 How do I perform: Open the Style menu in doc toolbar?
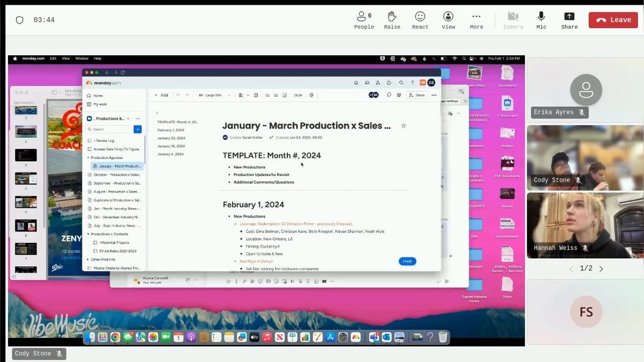point(298,95)
